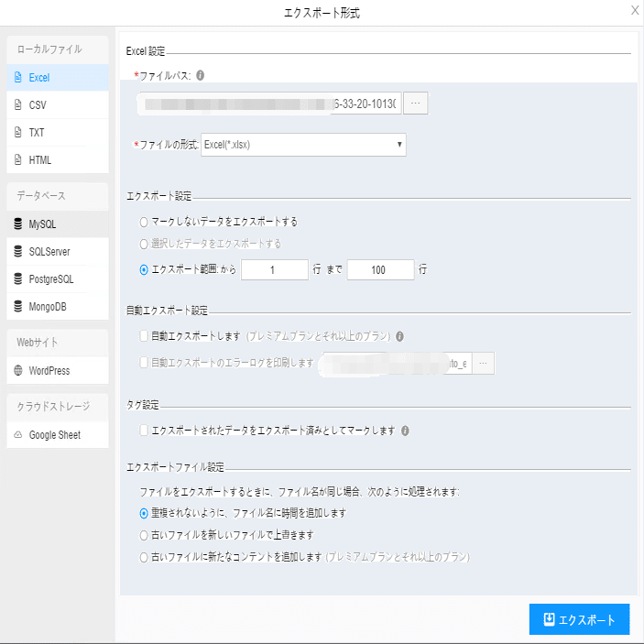The image size is (644, 644).
Task: Choose PostgreSQL as export target
Action: (50, 278)
